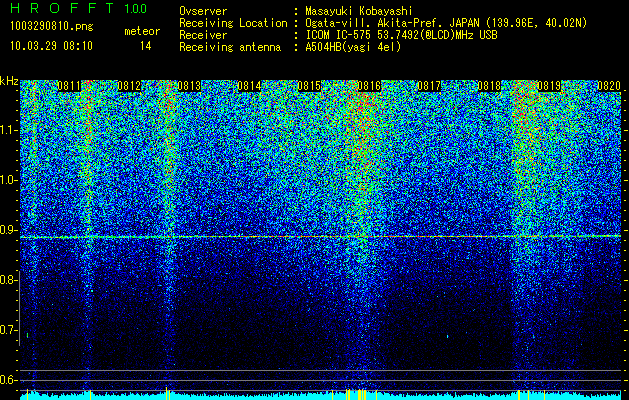Click the Receiving antenna label

pos(230,47)
